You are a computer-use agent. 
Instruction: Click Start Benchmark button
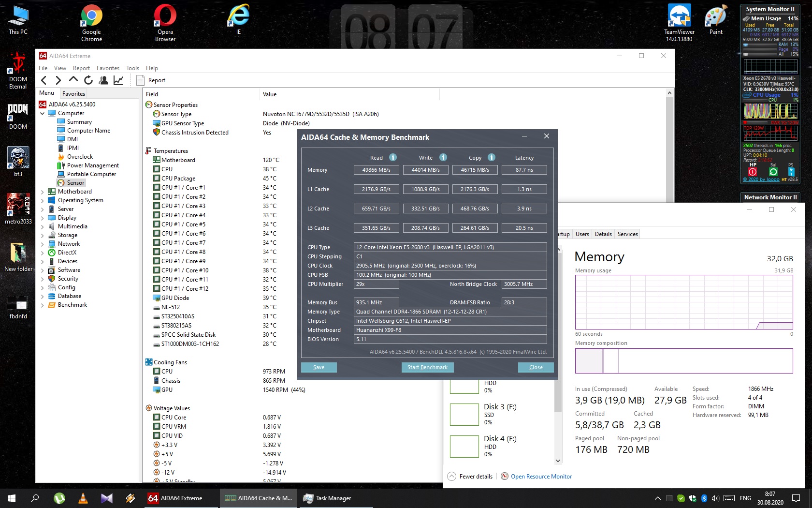[427, 367]
